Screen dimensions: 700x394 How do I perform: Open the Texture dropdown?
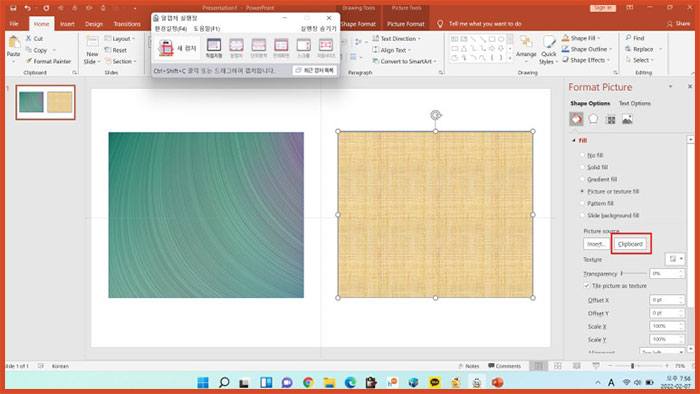coord(675,259)
